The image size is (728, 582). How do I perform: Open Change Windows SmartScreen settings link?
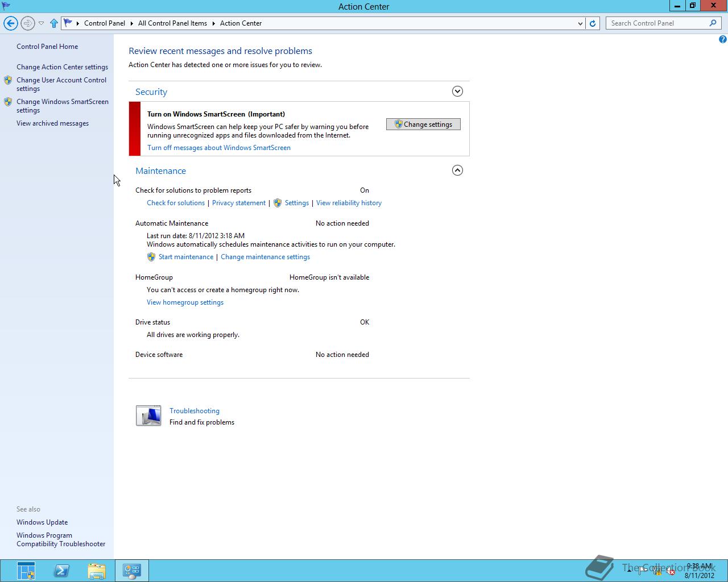[x=63, y=106]
